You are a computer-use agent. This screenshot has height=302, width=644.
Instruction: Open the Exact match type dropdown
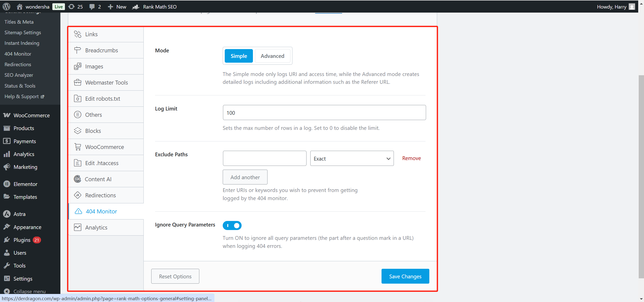tap(352, 159)
